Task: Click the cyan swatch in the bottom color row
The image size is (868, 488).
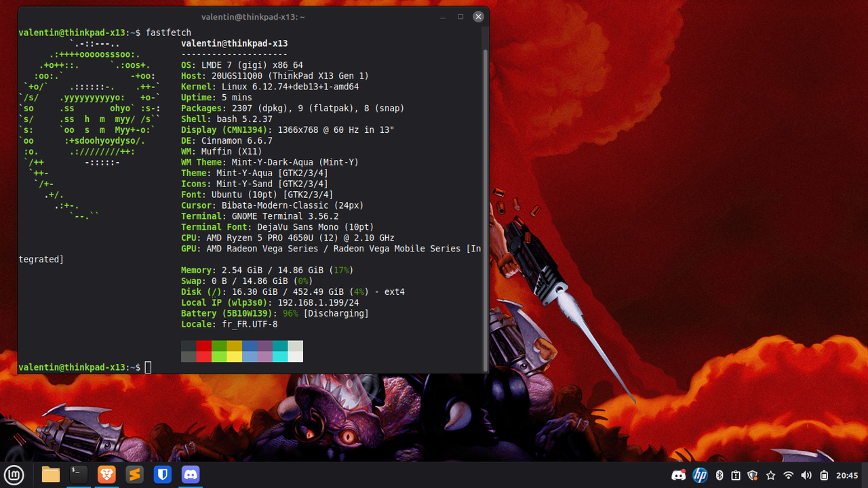Action: point(280,357)
